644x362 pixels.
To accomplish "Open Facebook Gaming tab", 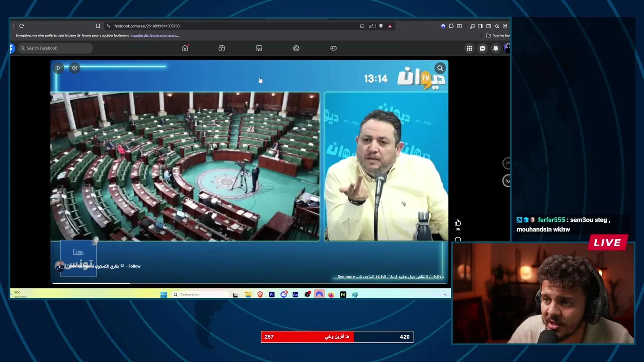I will point(333,48).
